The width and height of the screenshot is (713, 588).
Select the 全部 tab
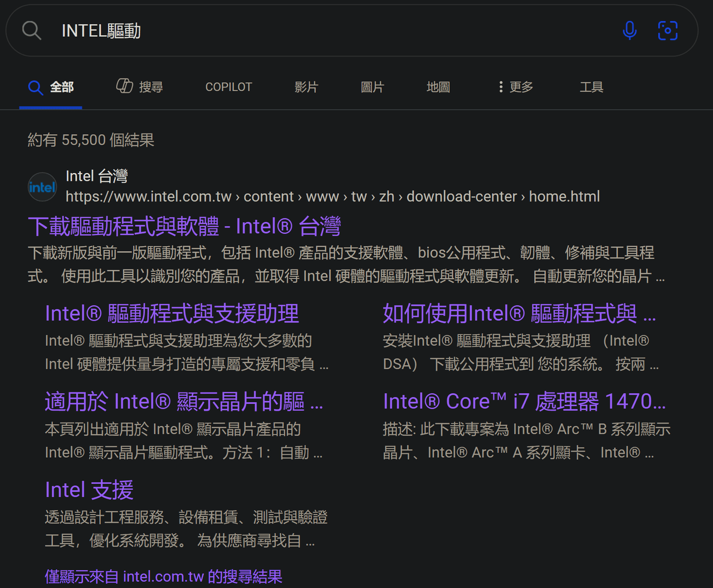coord(51,87)
